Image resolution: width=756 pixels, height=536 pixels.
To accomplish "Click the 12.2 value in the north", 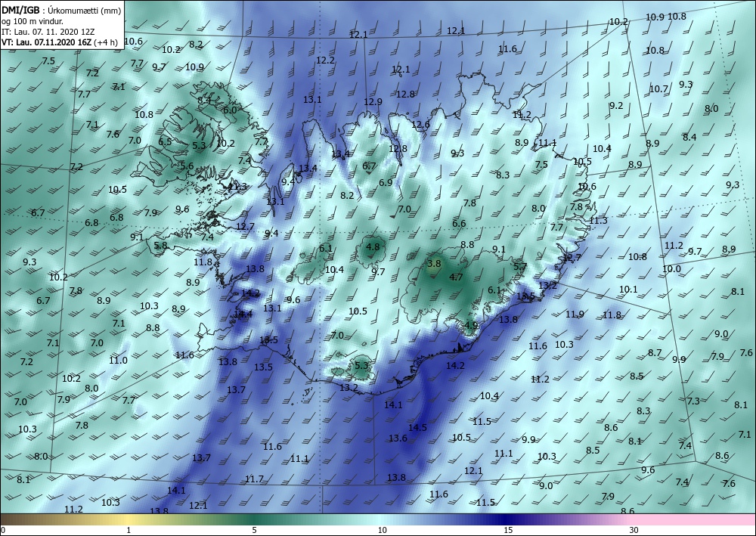I will click(x=325, y=60).
